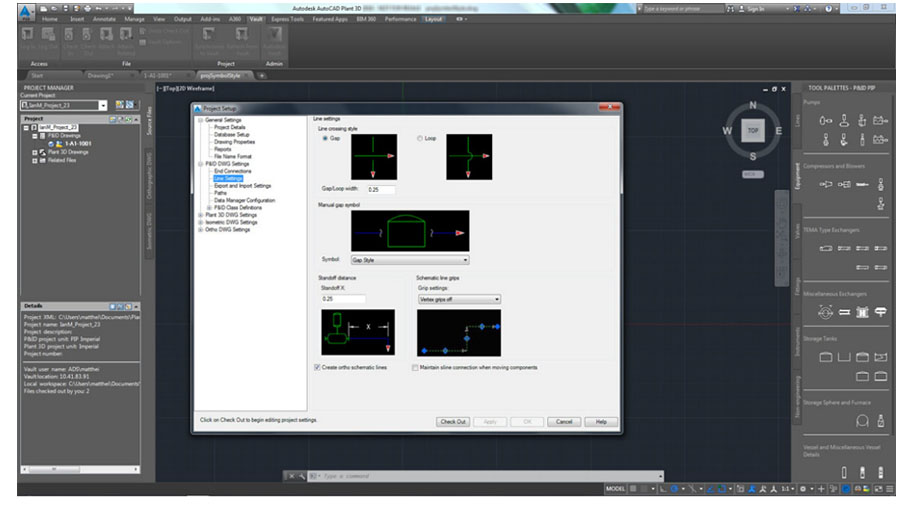Open the Express Tools ribbon tab
912x524 pixels.
287,19
